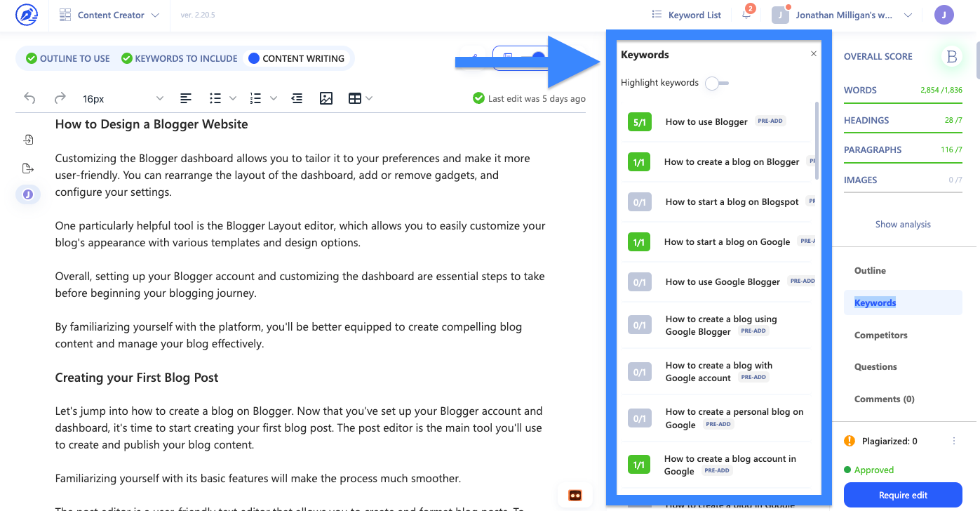Click 'How to create a blog with Google account' keyword
Screen dimensions: 980x511
click(x=719, y=372)
